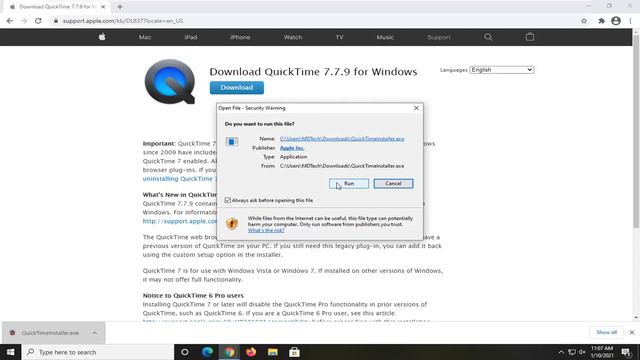Click the uninstalling QuickTime 7 link
640x360 pixels.
[180, 179]
